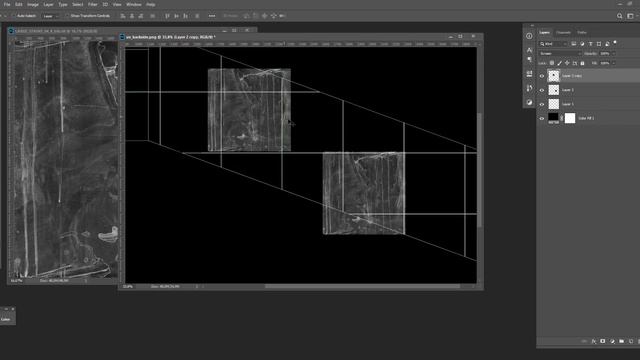640x360 pixels.
Task: Click new adjustment layer icon
Action: pos(612,341)
